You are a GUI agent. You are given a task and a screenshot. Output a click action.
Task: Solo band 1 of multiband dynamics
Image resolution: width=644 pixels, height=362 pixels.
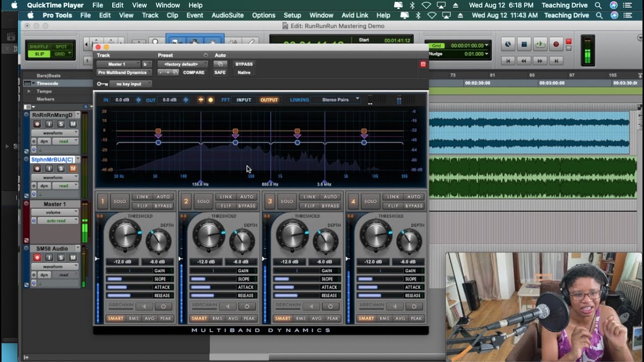pyautogui.click(x=120, y=201)
